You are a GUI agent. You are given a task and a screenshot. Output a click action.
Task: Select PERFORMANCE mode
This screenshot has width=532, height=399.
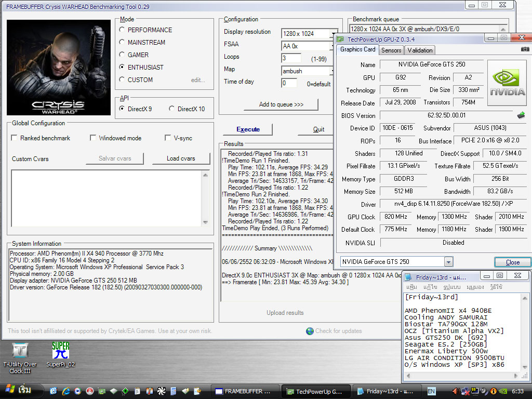[x=146, y=30]
